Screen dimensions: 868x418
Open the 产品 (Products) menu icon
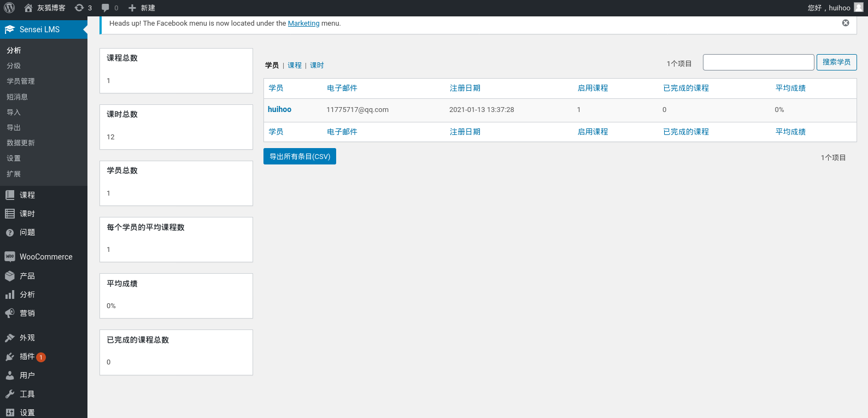coord(10,276)
